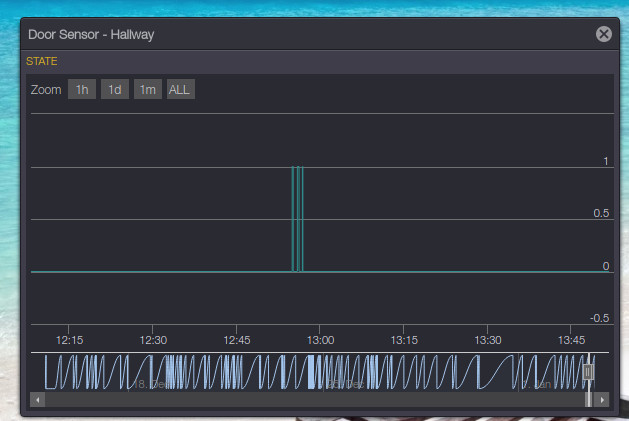Click the empty horizontal scrollbar track
Viewport: 629px width, 421px height.
(x=300, y=399)
